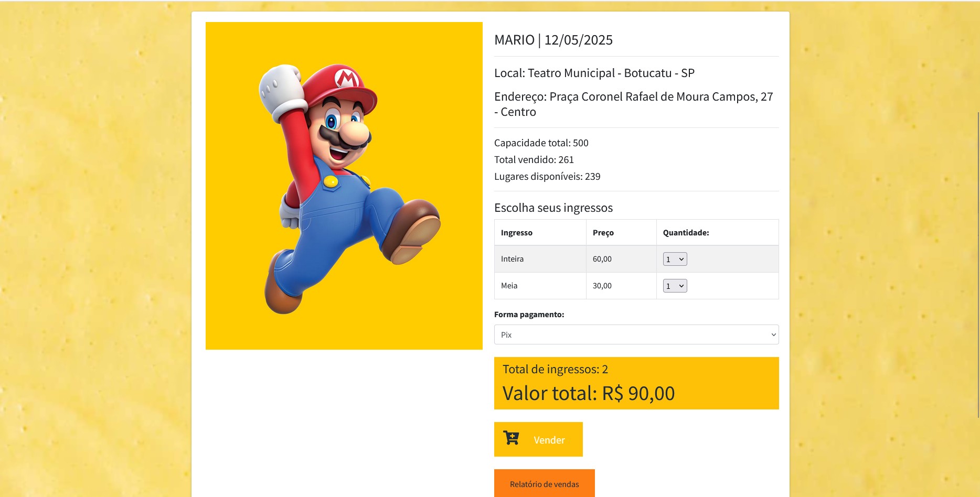
Task: Open the Inteira quantity dropdown
Action: [675, 259]
